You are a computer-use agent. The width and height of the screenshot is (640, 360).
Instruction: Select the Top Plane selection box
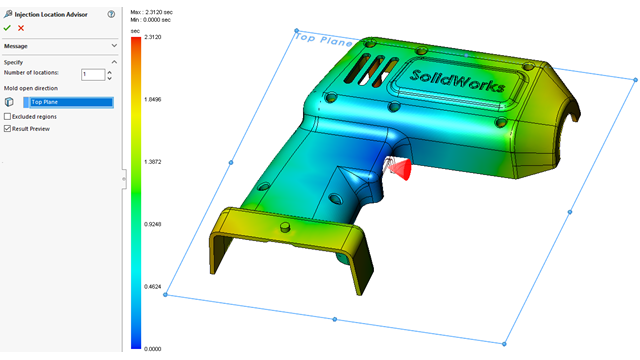[69, 102]
